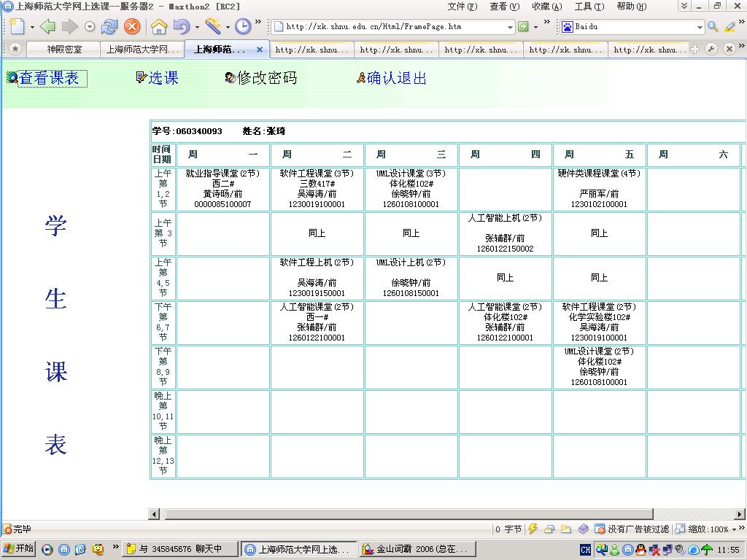Click the round X button on the tab bar
Image resolution: width=747 pixels, height=560 pixels.
(729, 49)
